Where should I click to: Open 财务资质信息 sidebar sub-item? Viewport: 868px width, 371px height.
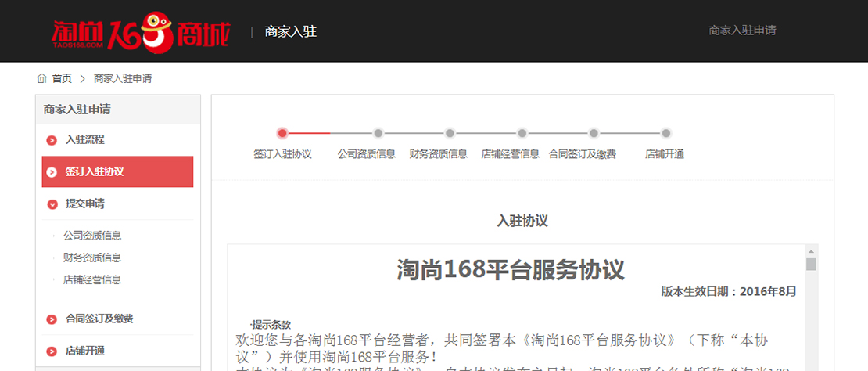pos(92,258)
